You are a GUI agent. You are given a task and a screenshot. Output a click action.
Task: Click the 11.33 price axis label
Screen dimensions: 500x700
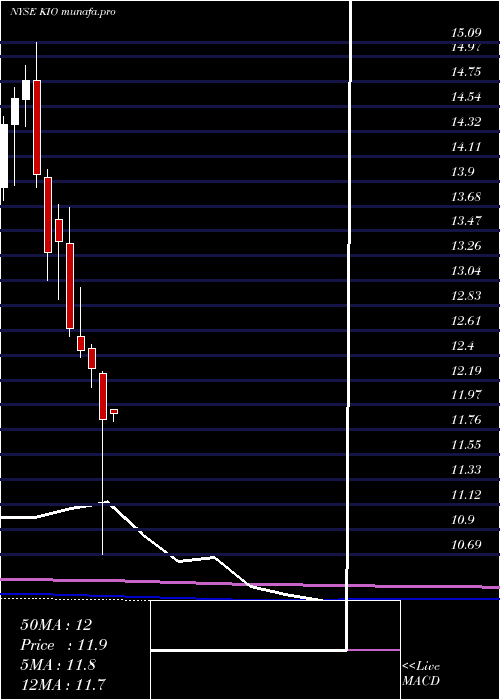pos(466,470)
